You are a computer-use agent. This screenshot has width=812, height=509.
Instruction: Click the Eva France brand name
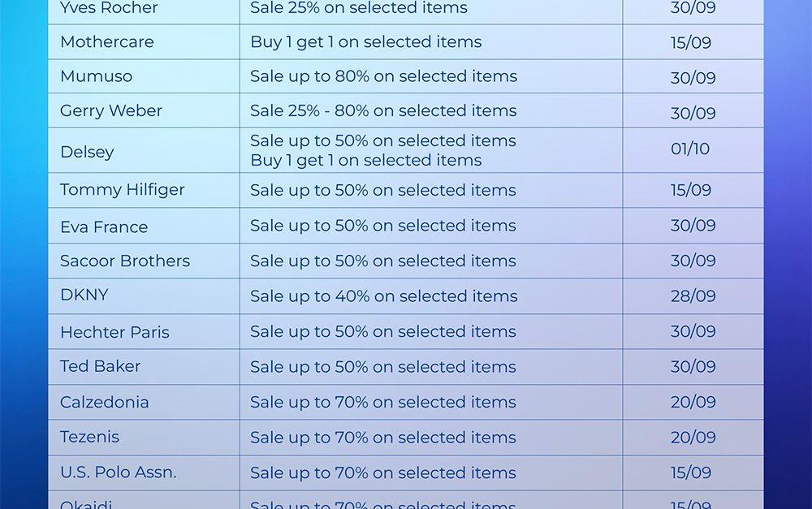(104, 227)
